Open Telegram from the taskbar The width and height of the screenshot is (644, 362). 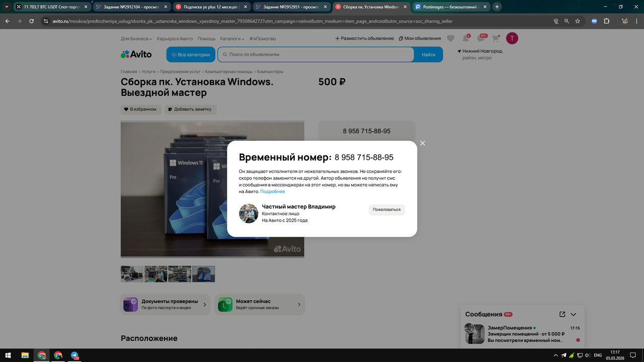click(74, 355)
